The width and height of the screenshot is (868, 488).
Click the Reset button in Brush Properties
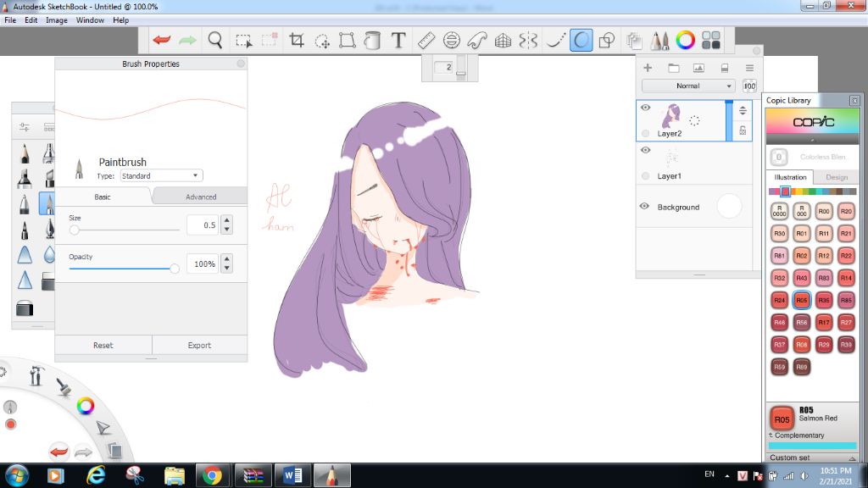click(x=103, y=346)
